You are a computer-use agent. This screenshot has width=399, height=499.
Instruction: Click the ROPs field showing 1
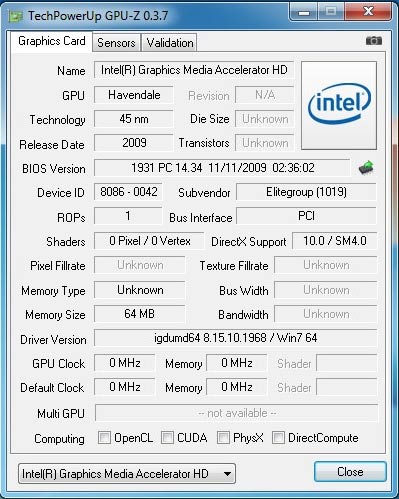(129, 216)
